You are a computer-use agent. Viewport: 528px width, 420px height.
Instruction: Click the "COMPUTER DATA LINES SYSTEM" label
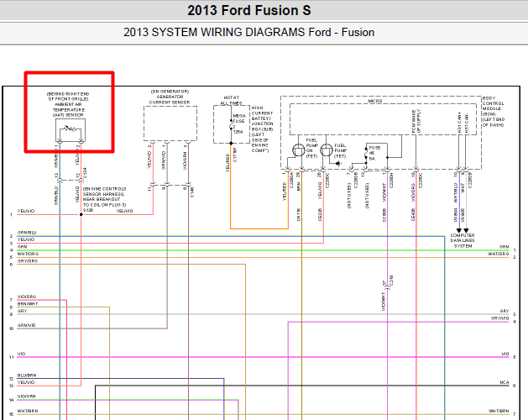coord(463,241)
